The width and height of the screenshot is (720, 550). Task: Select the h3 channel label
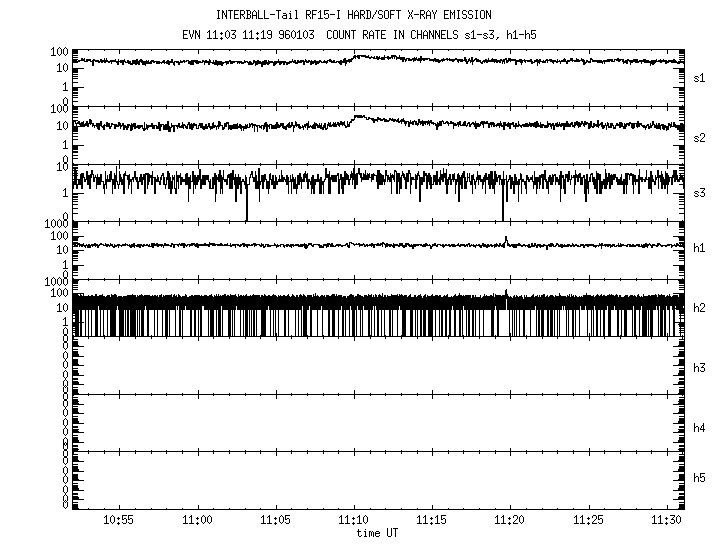tap(700, 368)
